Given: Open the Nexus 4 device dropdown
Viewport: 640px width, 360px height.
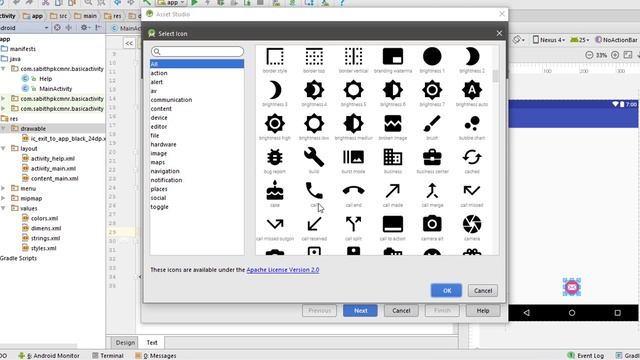Looking at the screenshot, I should (x=549, y=40).
